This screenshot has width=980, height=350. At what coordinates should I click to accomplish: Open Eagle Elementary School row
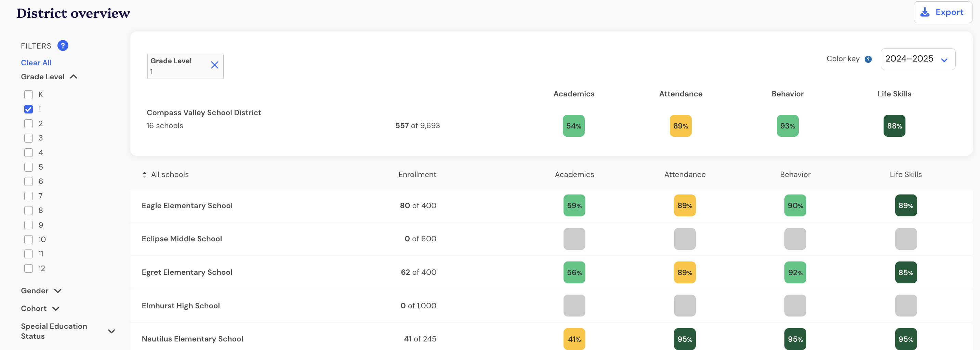(x=551, y=205)
